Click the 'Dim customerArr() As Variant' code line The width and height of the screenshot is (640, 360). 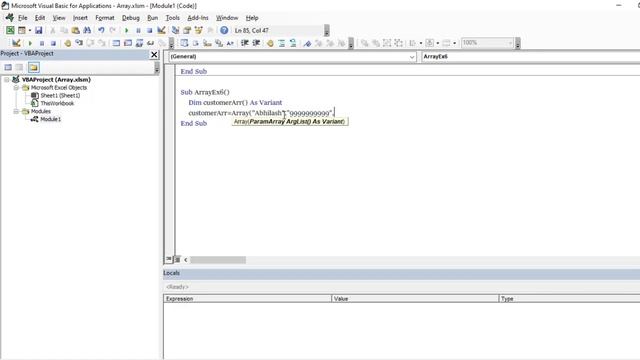click(x=235, y=102)
